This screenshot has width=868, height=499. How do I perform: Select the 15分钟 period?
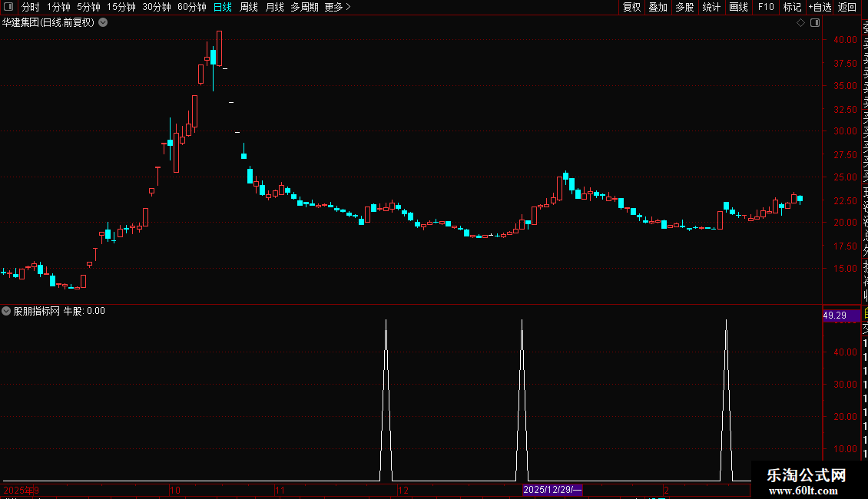121,7
